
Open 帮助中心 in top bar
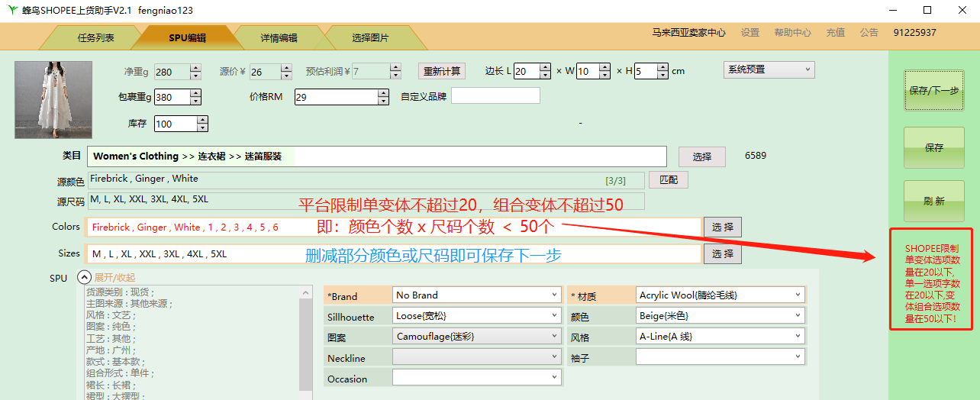(793, 33)
